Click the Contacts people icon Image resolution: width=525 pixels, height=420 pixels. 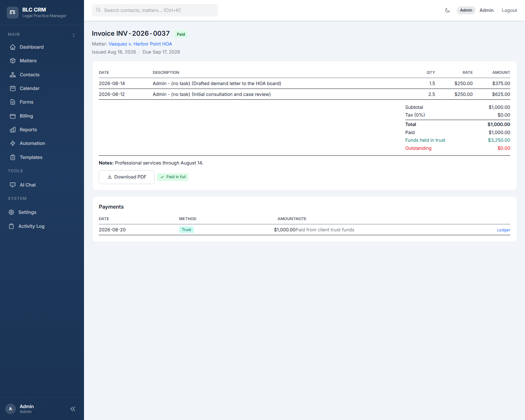pos(13,75)
